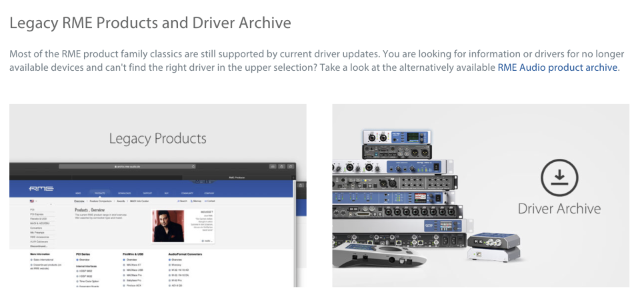The height and width of the screenshot is (303, 644).
Task: Click the address bar in the preview browser
Action: [127, 166]
